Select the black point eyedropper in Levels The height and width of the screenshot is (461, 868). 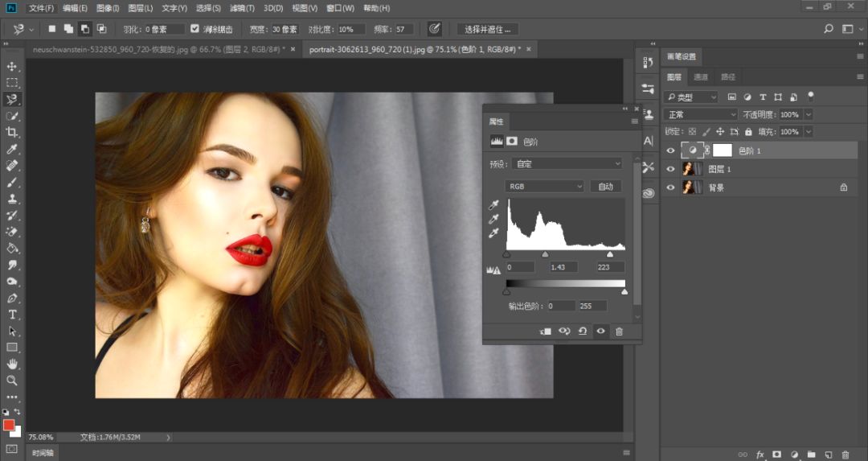point(493,204)
